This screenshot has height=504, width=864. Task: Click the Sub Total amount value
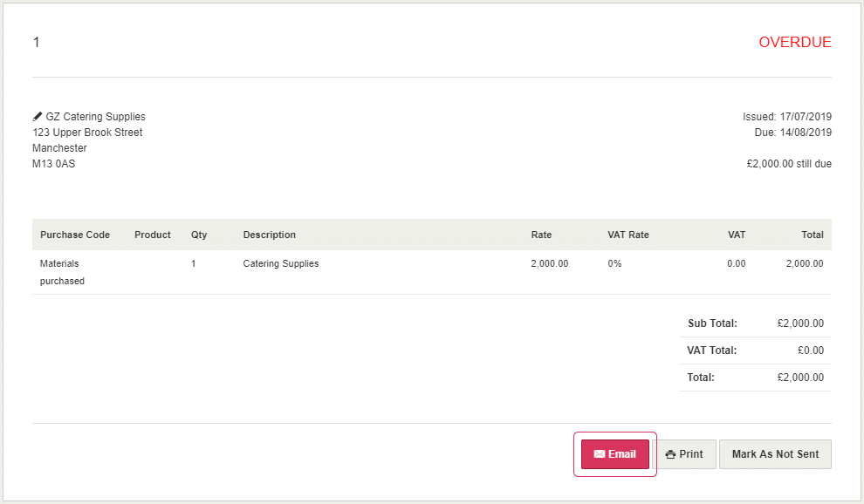(800, 324)
